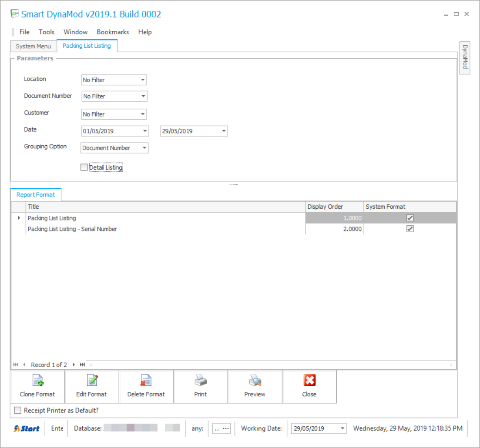
Task: Toggle Receipt Printer as Default checkbox
Action: point(18,410)
